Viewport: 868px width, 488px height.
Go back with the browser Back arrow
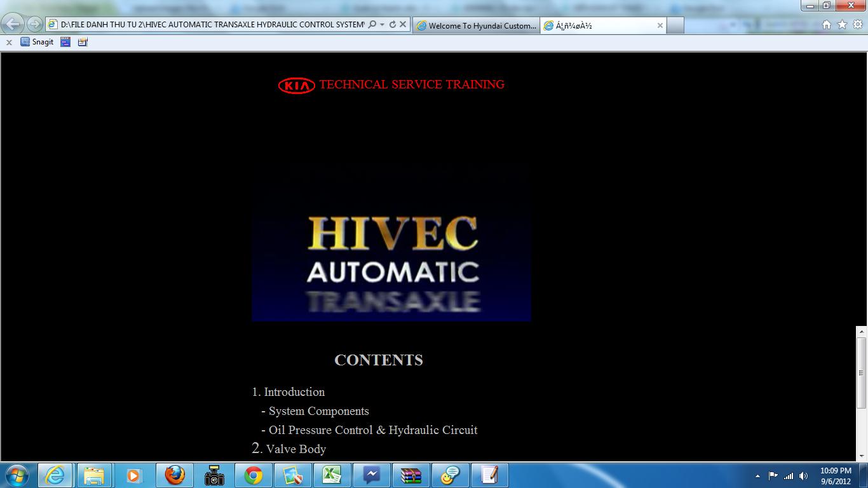(13, 24)
